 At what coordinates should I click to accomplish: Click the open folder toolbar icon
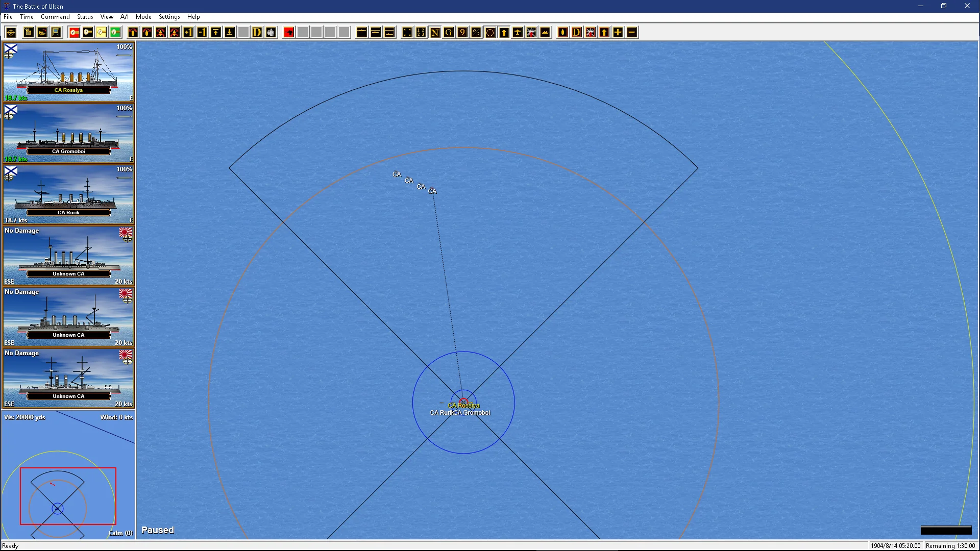pos(42,33)
